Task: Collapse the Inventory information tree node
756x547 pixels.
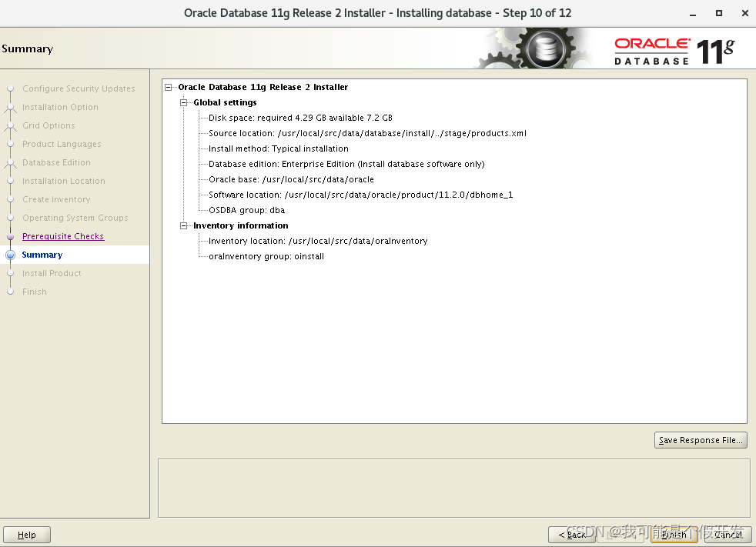Action: 184,225
